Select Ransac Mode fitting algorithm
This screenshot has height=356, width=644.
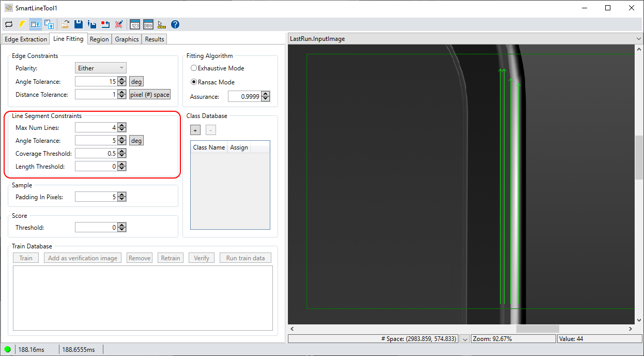tap(194, 82)
